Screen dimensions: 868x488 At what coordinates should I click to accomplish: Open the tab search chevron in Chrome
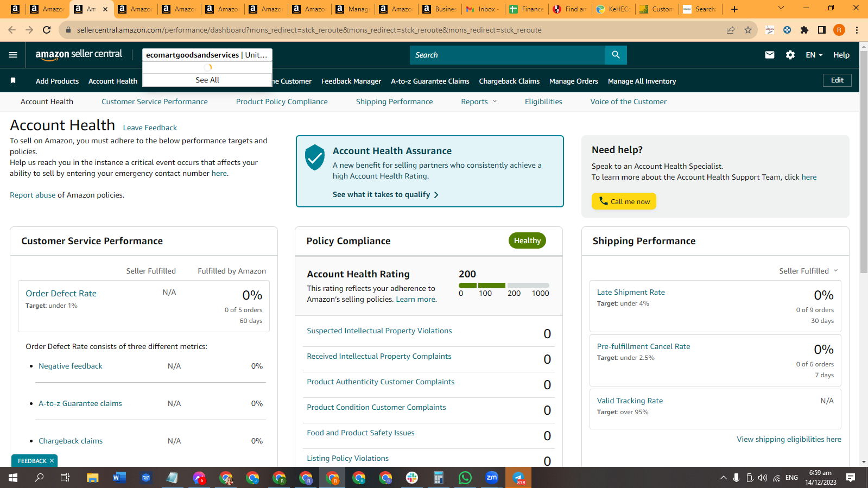coord(781,9)
